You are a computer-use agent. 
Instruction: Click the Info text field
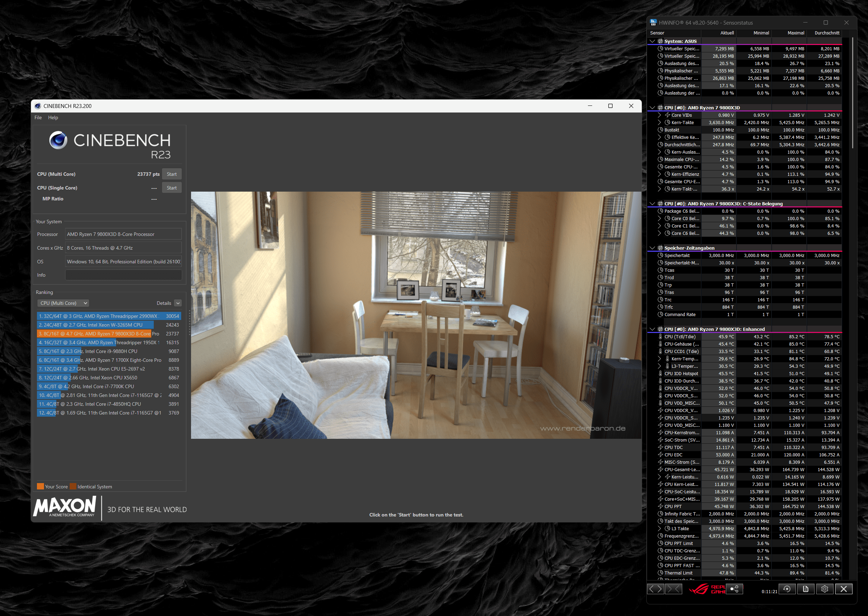tap(123, 275)
